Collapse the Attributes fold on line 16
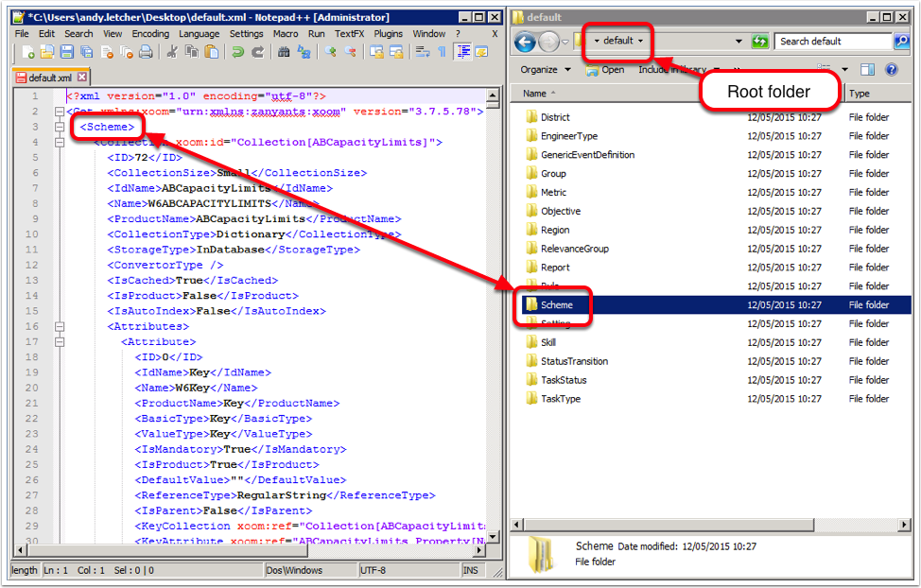This screenshot has height=588, width=921. click(61, 326)
